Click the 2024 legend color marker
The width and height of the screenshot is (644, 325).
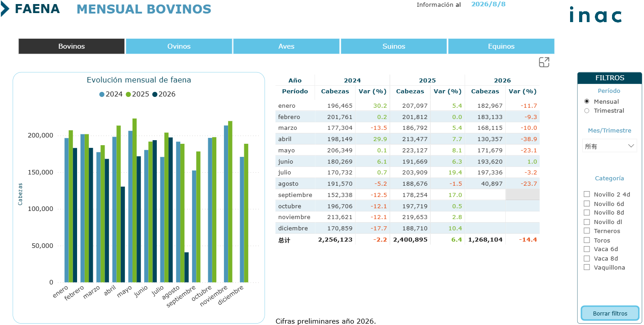102,94
